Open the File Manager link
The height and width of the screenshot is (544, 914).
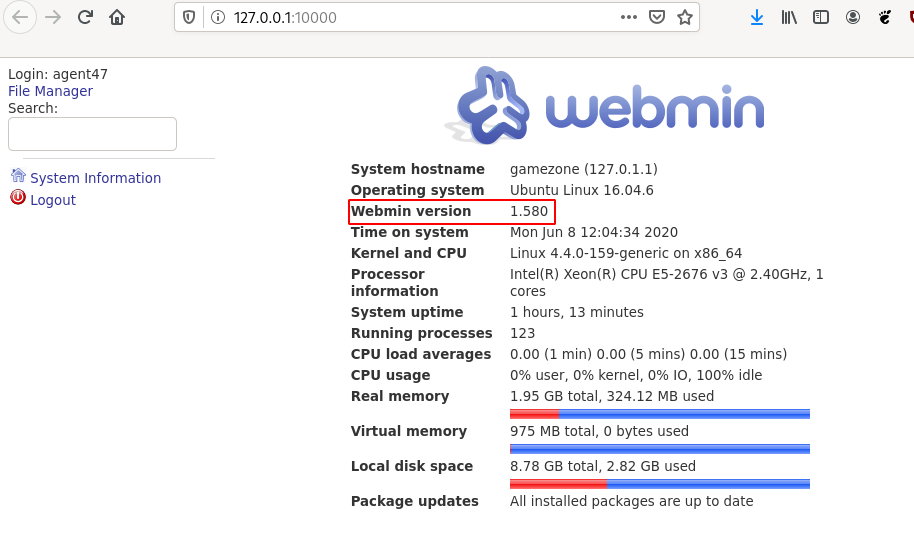[50, 91]
